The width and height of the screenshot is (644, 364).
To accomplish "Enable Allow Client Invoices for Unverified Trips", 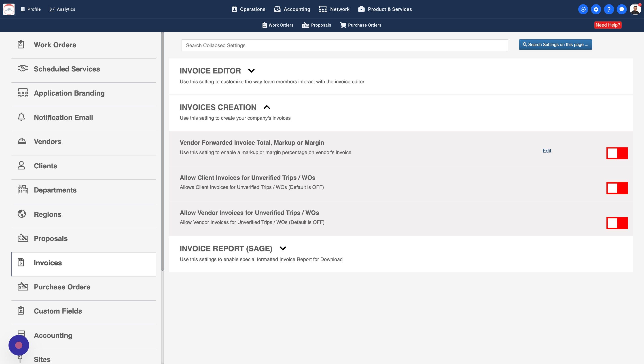I will 617,188.
